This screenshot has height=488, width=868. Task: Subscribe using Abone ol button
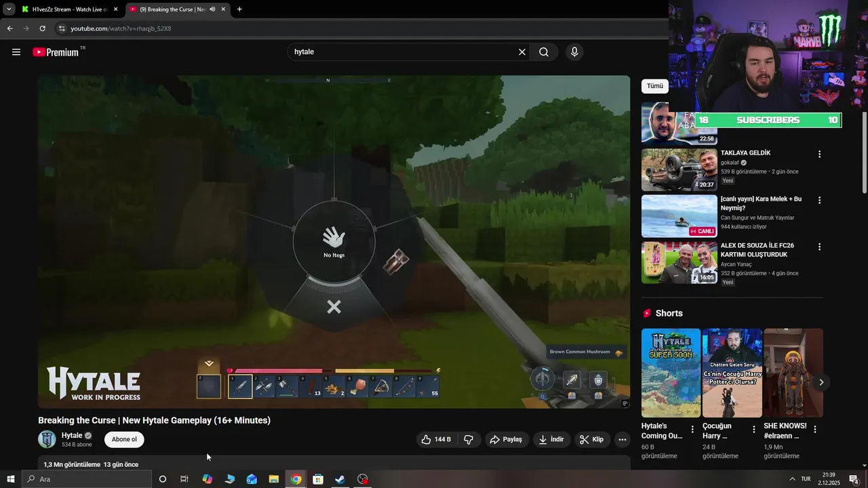124,439
